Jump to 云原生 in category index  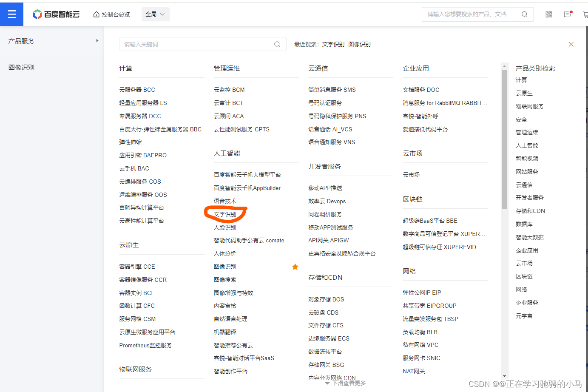[524, 93]
